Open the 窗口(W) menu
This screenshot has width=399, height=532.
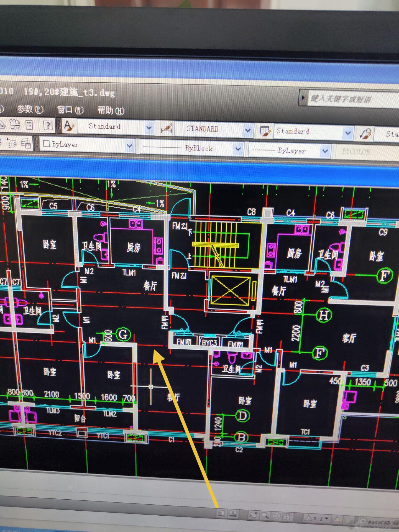tap(70, 110)
